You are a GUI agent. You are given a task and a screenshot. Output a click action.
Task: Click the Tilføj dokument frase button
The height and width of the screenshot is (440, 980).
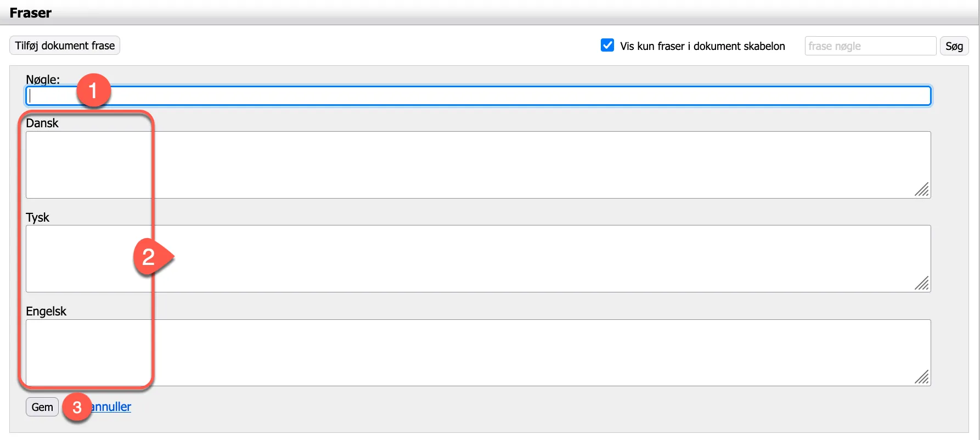pyautogui.click(x=65, y=46)
